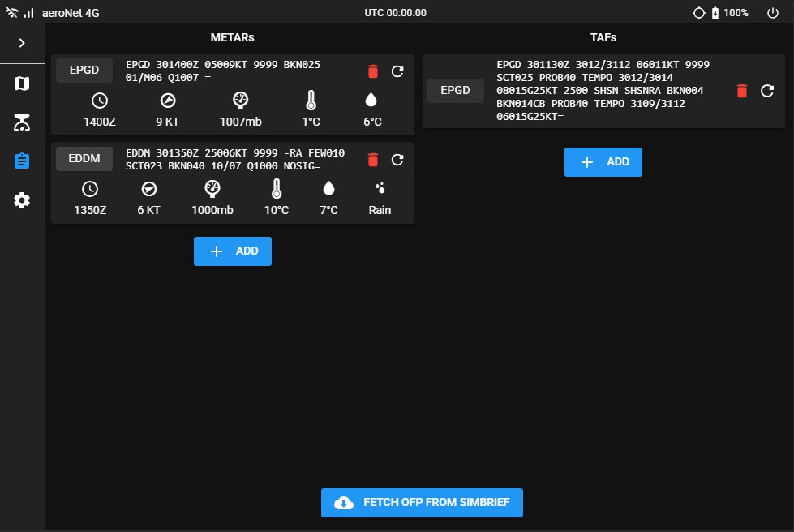Add a new METAR entry

point(233,251)
